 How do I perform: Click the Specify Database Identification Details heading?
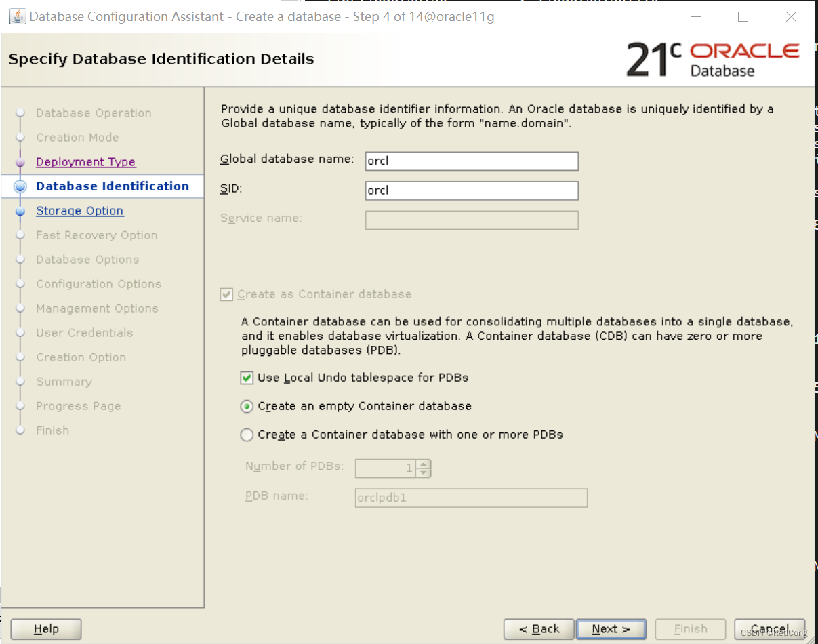coord(161,59)
